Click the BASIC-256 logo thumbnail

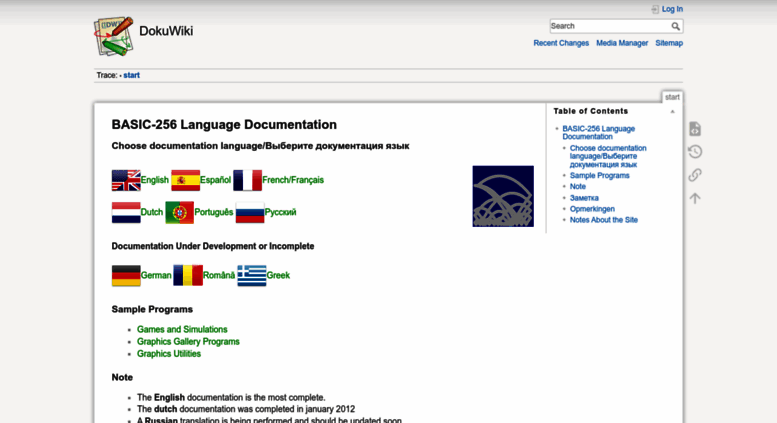coord(503,196)
